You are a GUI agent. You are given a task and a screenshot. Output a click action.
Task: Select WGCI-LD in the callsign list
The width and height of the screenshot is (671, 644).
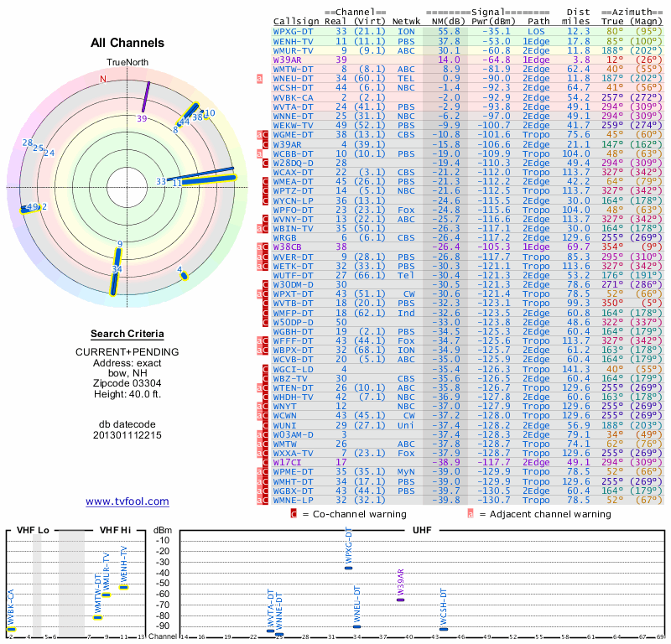(293, 369)
